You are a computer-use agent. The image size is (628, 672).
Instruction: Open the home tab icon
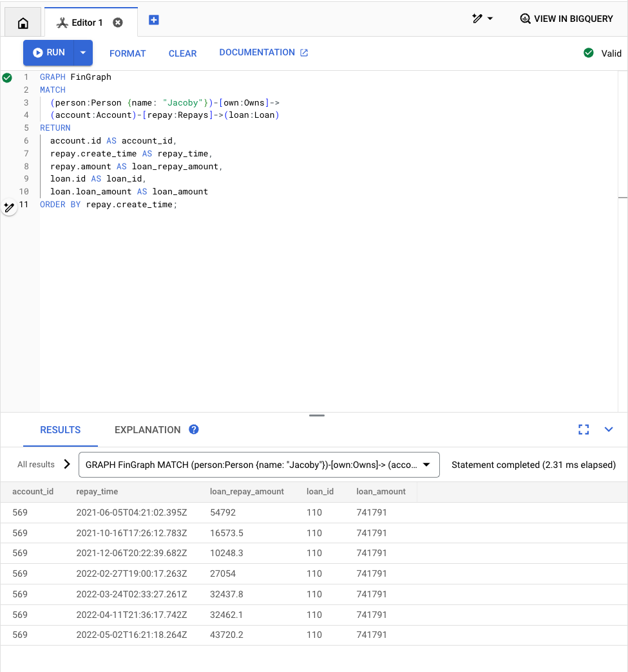pyautogui.click(x=23, y=23)
